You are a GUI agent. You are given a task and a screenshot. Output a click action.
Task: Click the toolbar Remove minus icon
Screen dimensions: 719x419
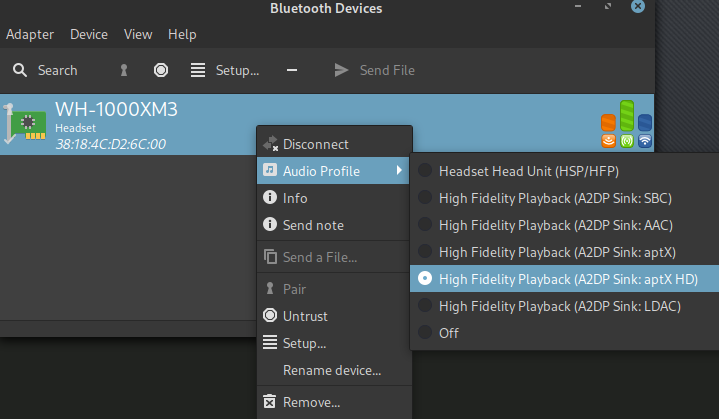pyautogui.click(x=292, y=70)
